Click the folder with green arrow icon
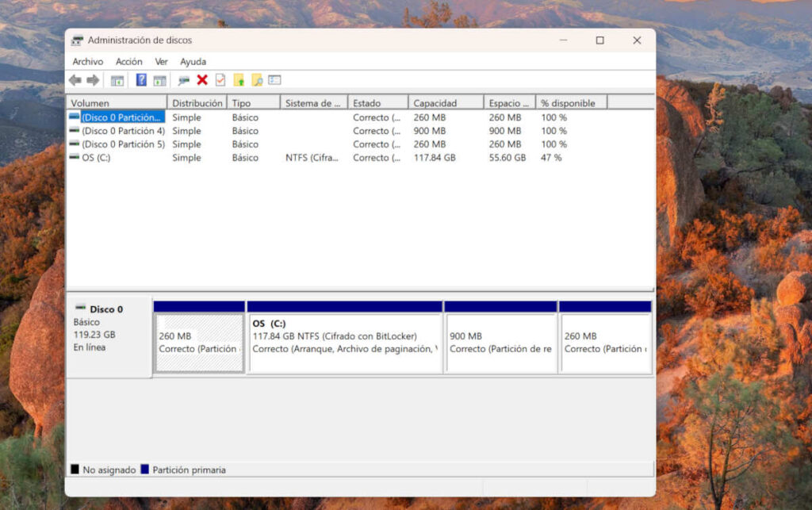This screenshot has width=812, height=510. pyautogui.click(x=239, y=80)
